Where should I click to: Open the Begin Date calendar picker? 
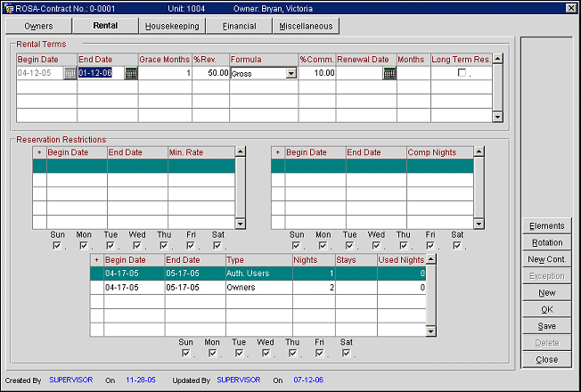[x=70, y=73]
